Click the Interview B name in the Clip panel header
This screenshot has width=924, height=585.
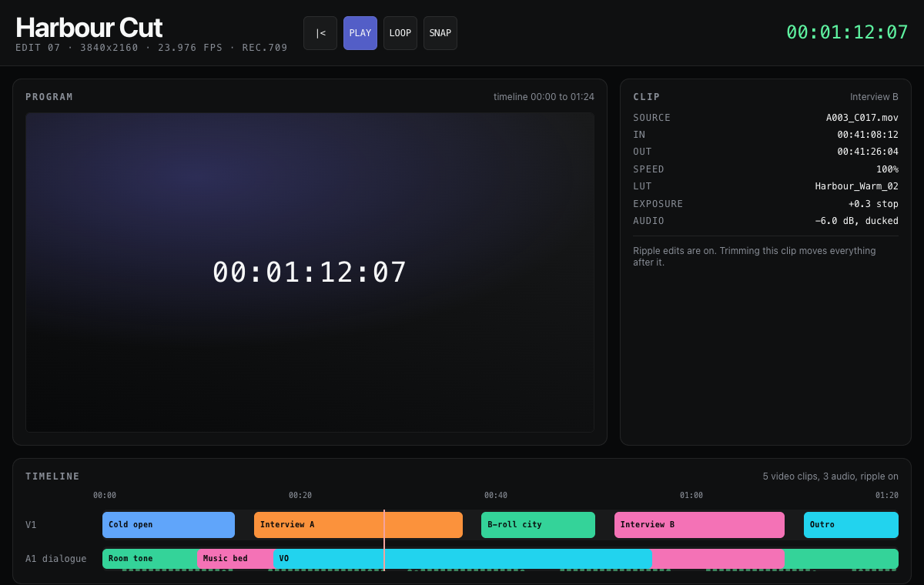874,97
